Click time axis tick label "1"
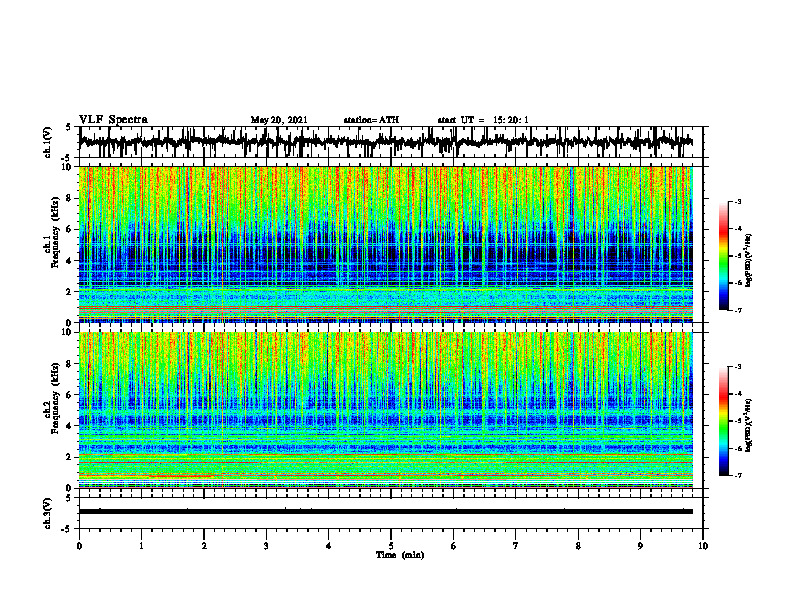 point(141,546)
